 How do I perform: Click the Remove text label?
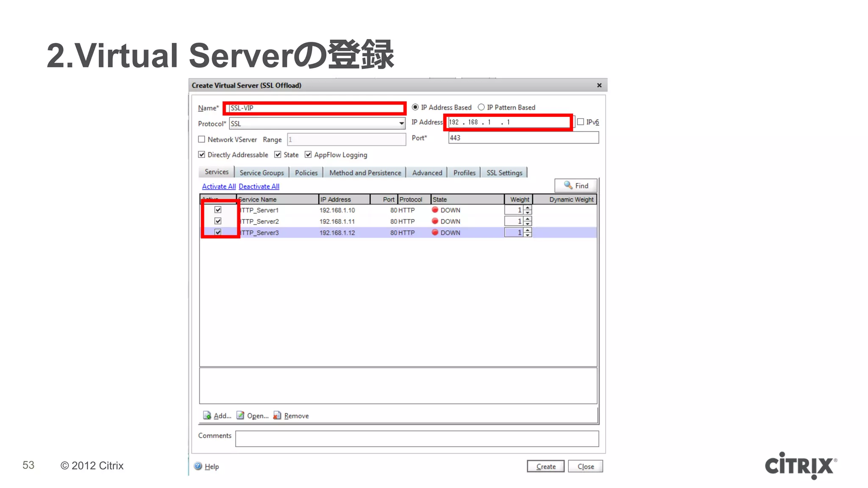[x=296, y=416]
